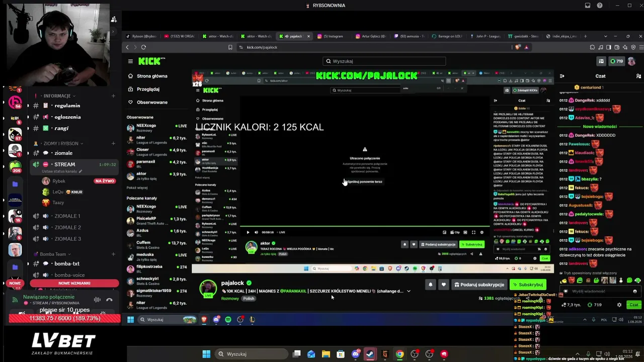This screenshot has width=644, height=362.
Task: Open the Kick hamburger sidebar menu
Action: [130, 61]
